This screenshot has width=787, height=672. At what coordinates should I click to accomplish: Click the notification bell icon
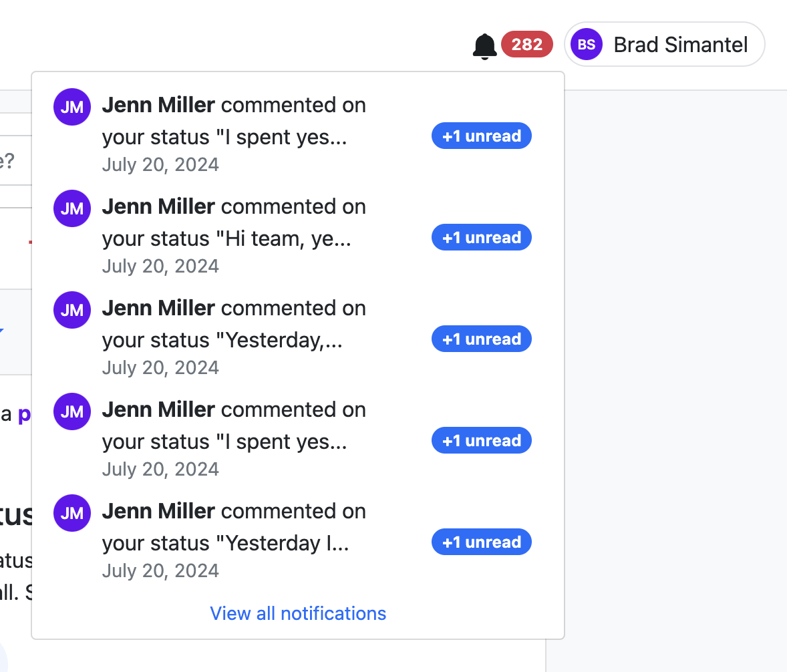click(x=484, y=46)
